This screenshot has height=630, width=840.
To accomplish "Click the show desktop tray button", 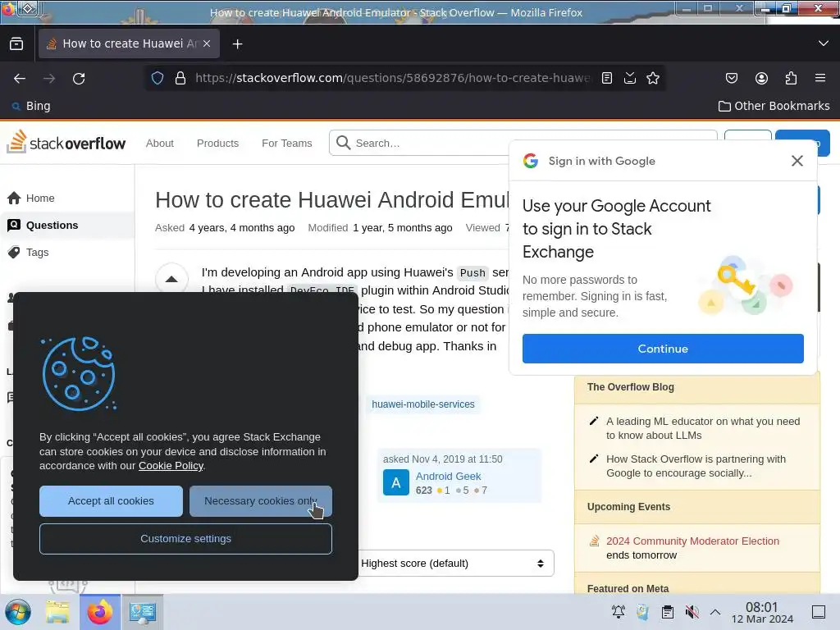I will [818, 612].
